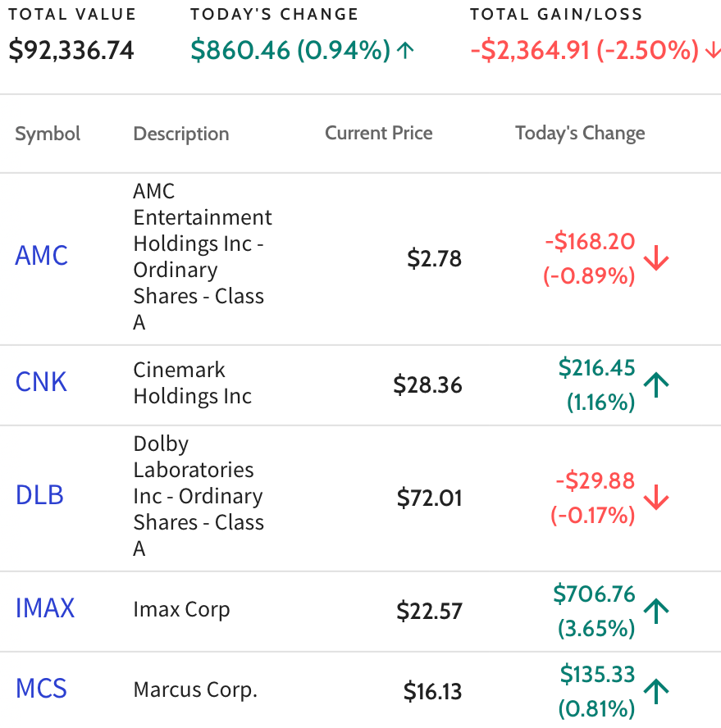Sort by the Today's Change column header

click(580, 134)
